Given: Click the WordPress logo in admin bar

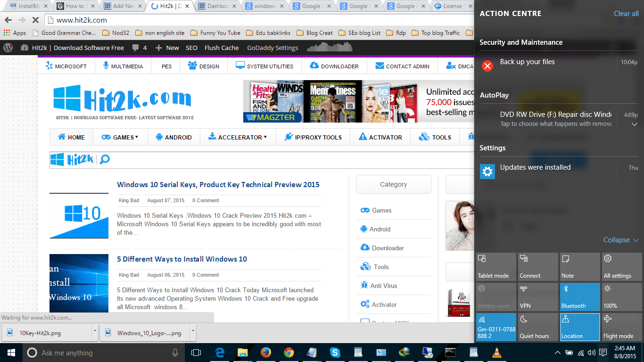Looking at the screenshot, I should click(8, 48).
